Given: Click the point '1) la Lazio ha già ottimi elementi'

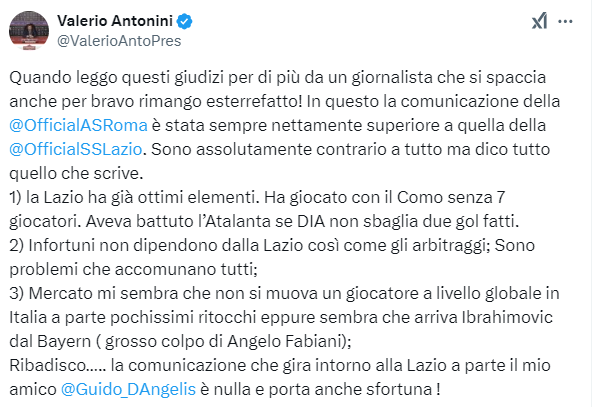Looking at the screenshot, I should coord(134,198).
